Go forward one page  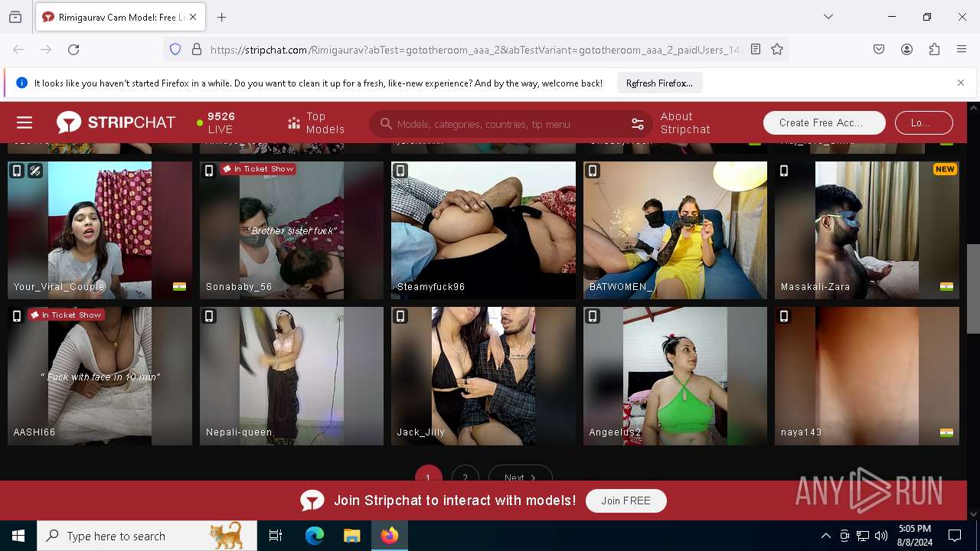pyautogui.click(x=46, y=49)
